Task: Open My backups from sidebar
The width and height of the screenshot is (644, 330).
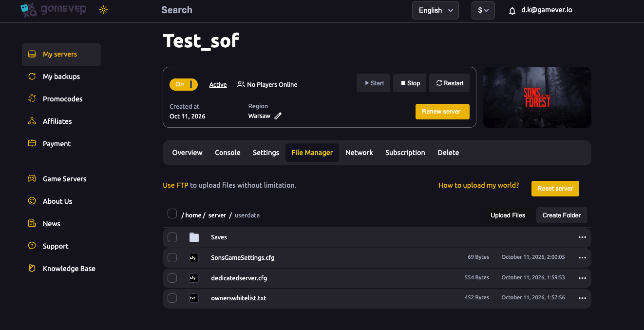Action: 61,77
